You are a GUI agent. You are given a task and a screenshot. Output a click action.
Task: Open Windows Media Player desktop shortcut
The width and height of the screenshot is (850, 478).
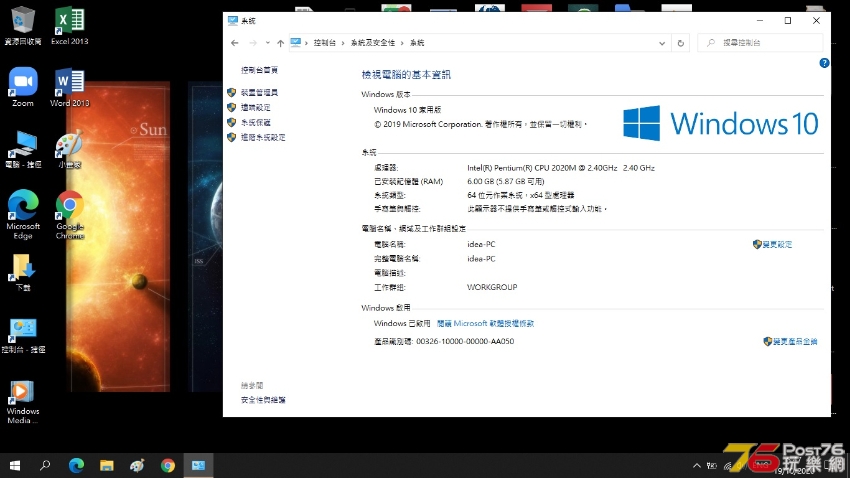(23, 402)
